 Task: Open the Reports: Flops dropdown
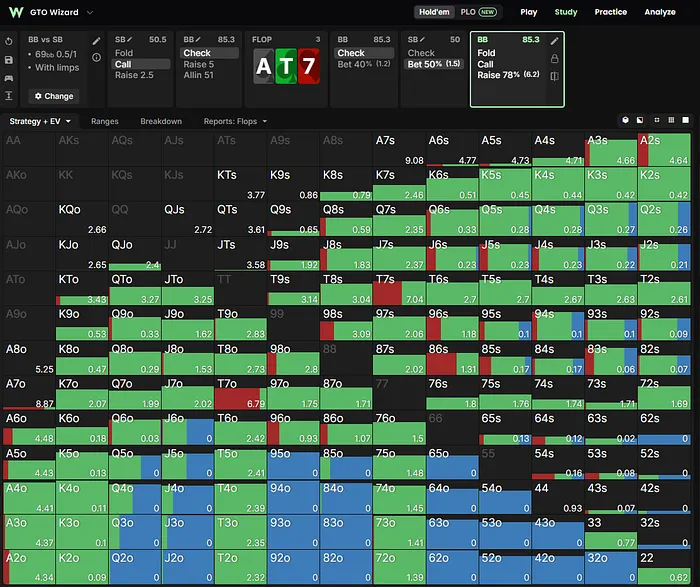pos(235,121)
